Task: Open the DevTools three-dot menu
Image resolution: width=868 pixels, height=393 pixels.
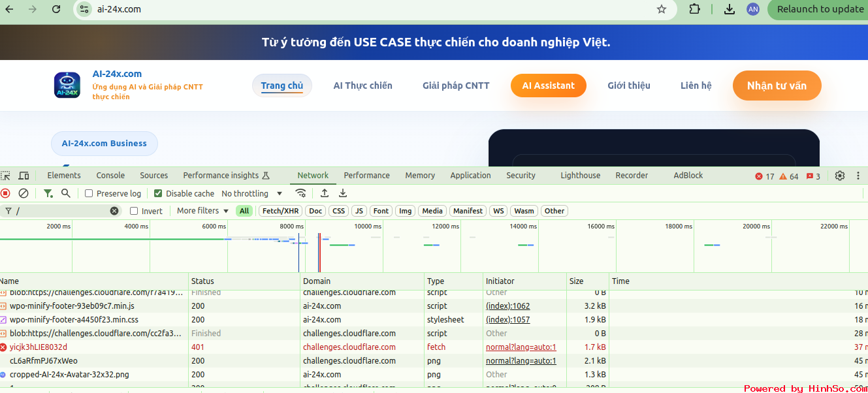Action: [858, 176]
